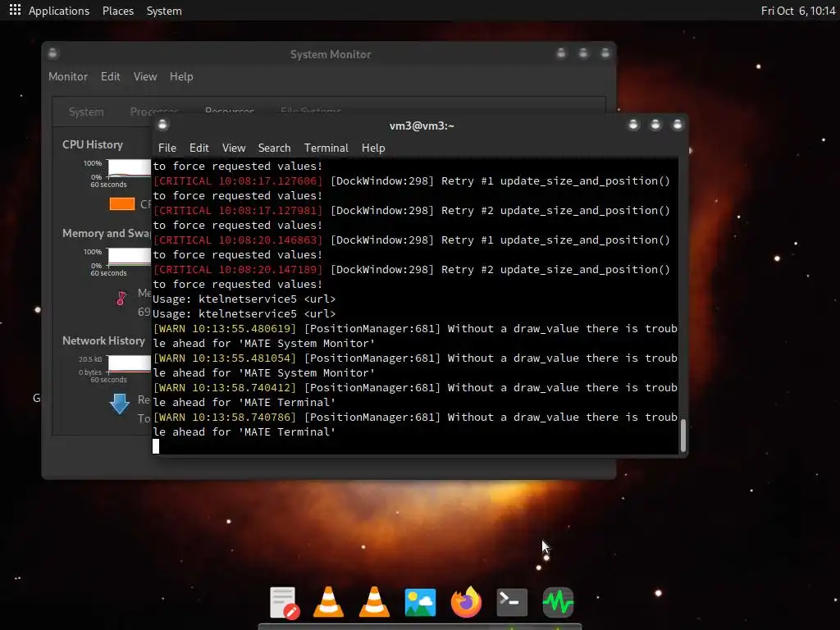
Task: Click the CPU History graph
Action: pyautogui.click(x=129, y=167)
